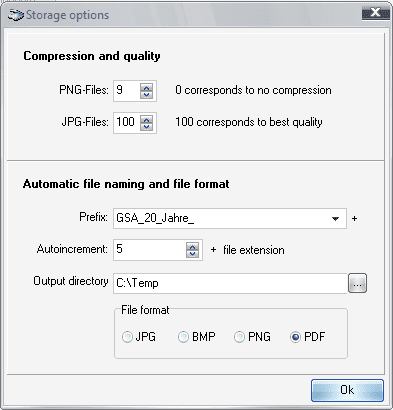This screenshot has height=410, width=393.
Task: Click the Autoincrement value field
Action: coord(150,250)
